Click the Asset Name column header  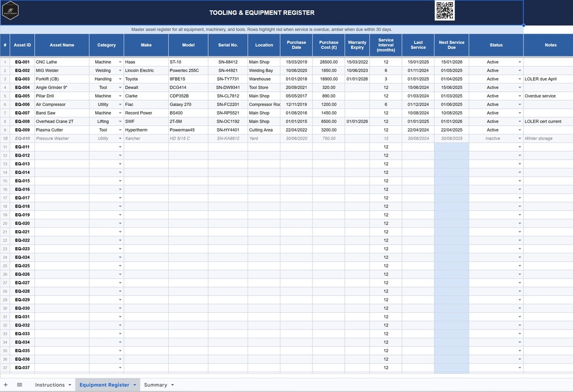(62, 45)
